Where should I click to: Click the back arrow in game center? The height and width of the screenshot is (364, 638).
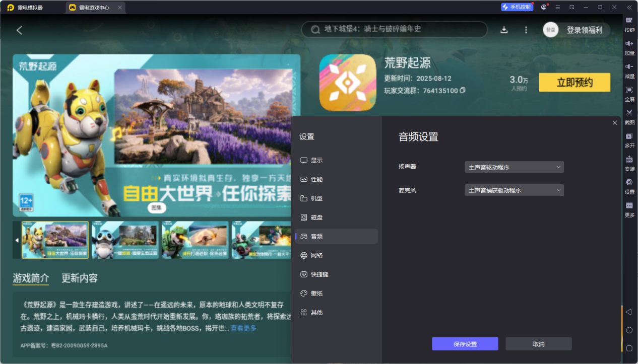pos(19,30)
